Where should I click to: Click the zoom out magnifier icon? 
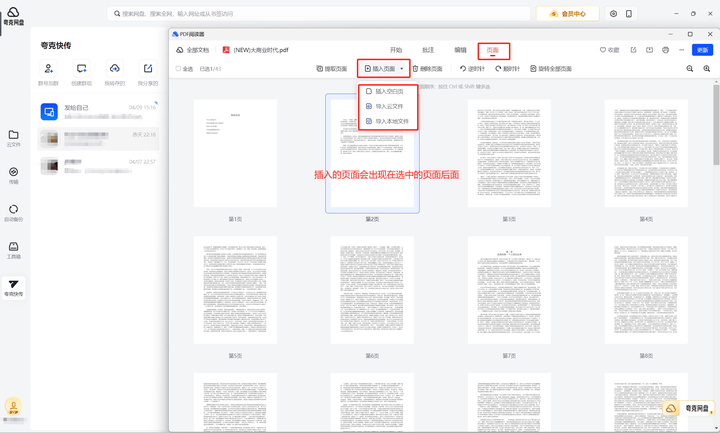[x=690, y=69]
